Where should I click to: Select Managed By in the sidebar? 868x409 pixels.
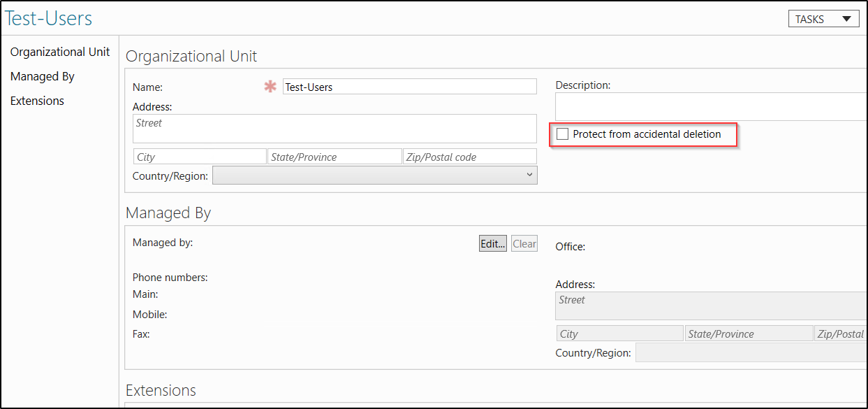pos(41,76)
